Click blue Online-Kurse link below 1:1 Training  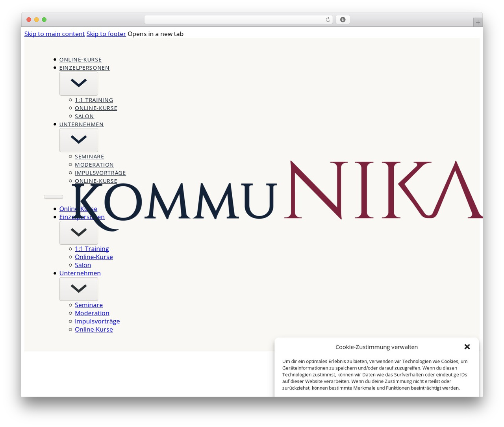[x=94, y=257]
